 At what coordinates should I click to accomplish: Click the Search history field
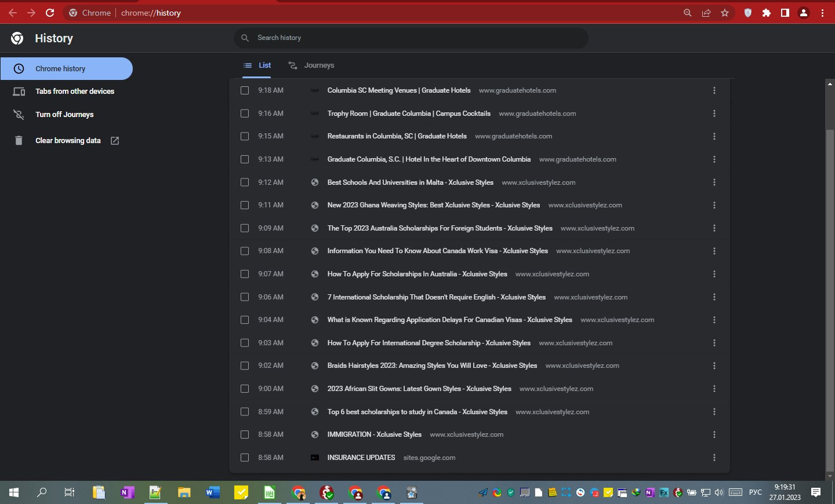pos(411,38)
